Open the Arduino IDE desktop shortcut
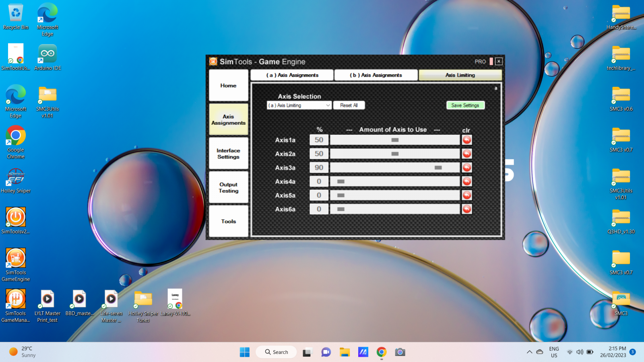This screenshot has height=362, width=644. click(47, 58)
